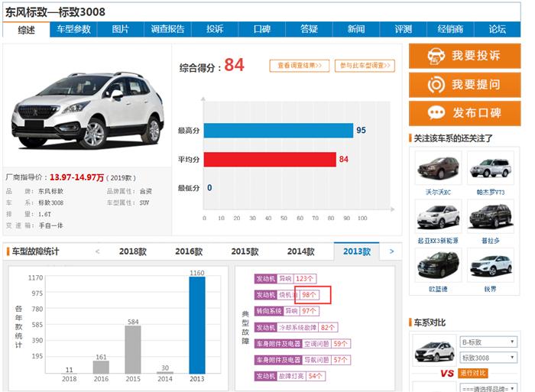Click the chat bubble icon on 发布口碑
Image resolution: width=535 pixels, height=392 pixels.
(436, 112)
